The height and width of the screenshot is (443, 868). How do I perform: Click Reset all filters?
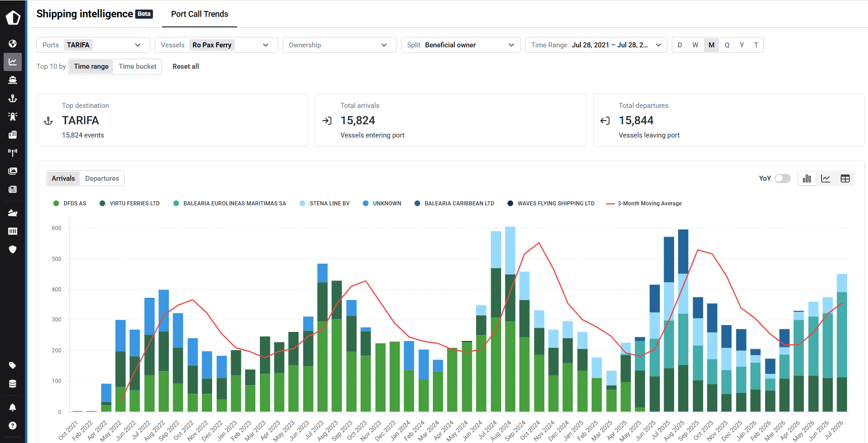(x=186, y=66)
